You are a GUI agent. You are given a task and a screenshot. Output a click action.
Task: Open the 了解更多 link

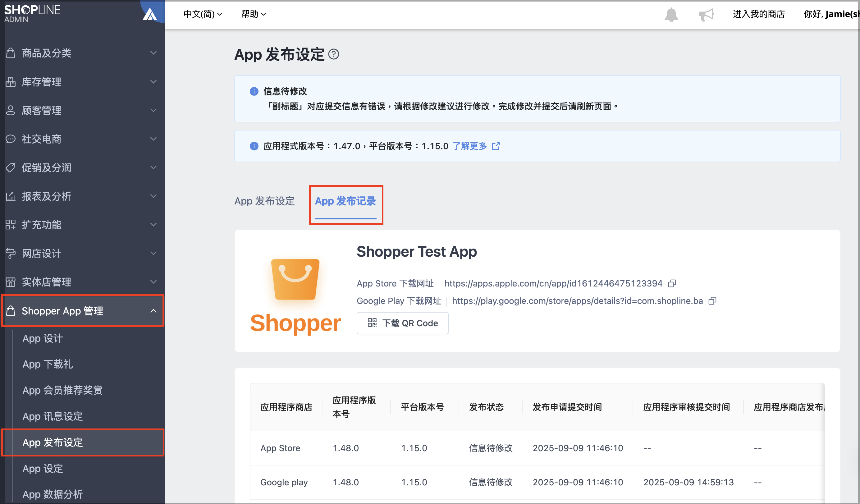coord(469,146)
